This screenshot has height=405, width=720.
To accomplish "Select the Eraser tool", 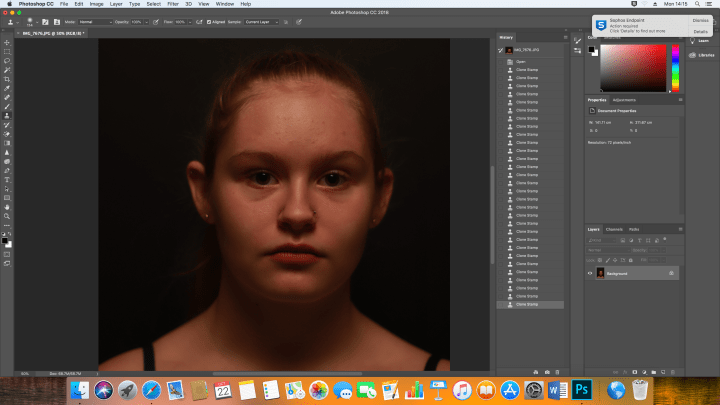I will (7, 134).
